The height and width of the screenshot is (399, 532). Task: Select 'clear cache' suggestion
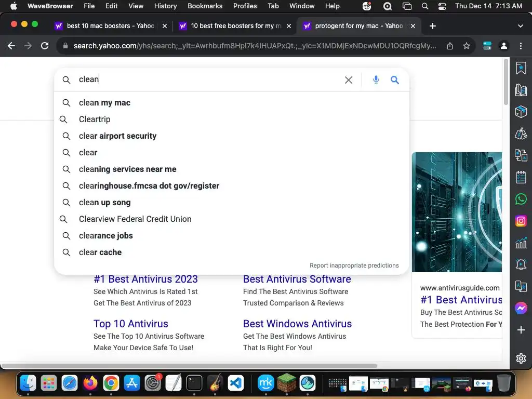pyautogui.click(x=232, y=252)
